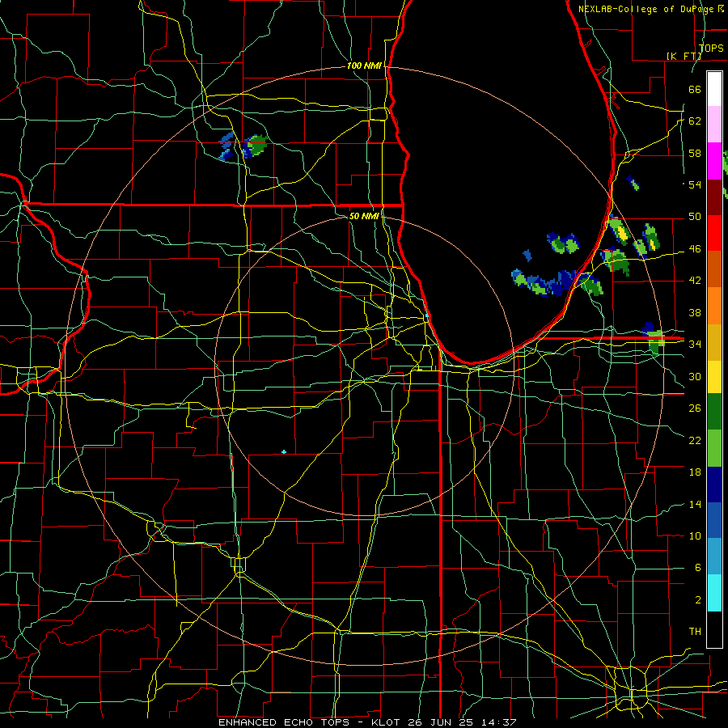Click the 38 legend value
This screenshot has width=728, height=728.
695,312
